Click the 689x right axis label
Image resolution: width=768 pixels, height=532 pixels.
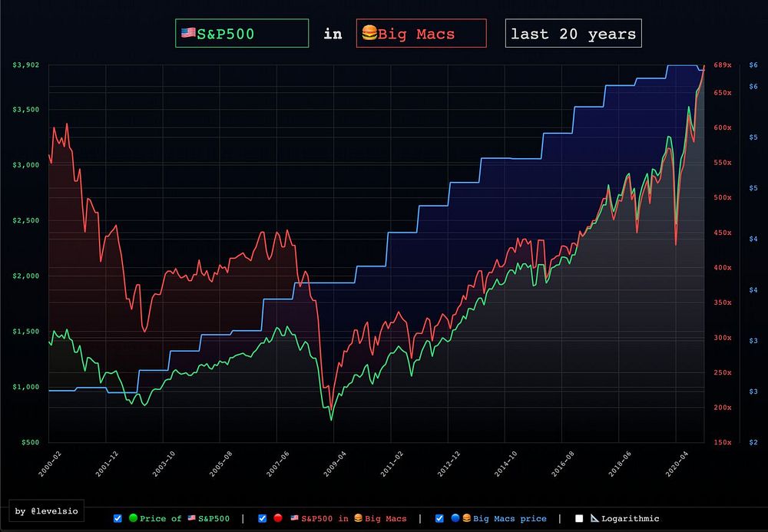[x=723, y=64]
